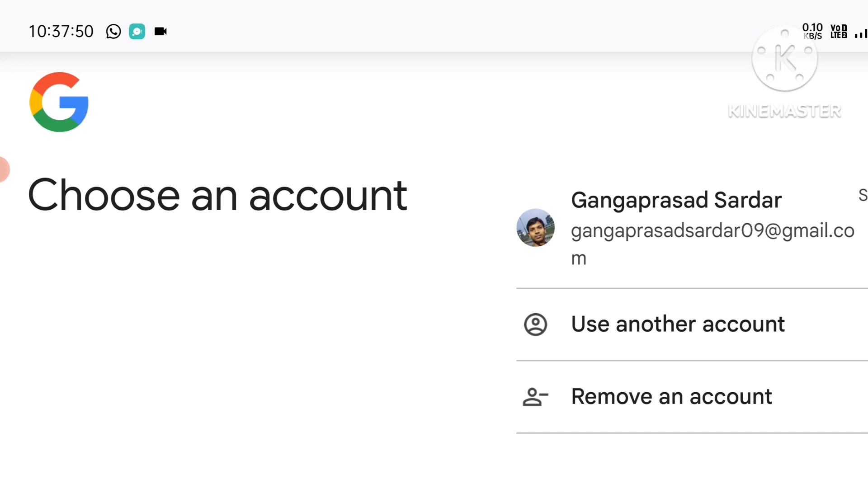Tap the WhatsApp status bar icon

coord(113,32)
